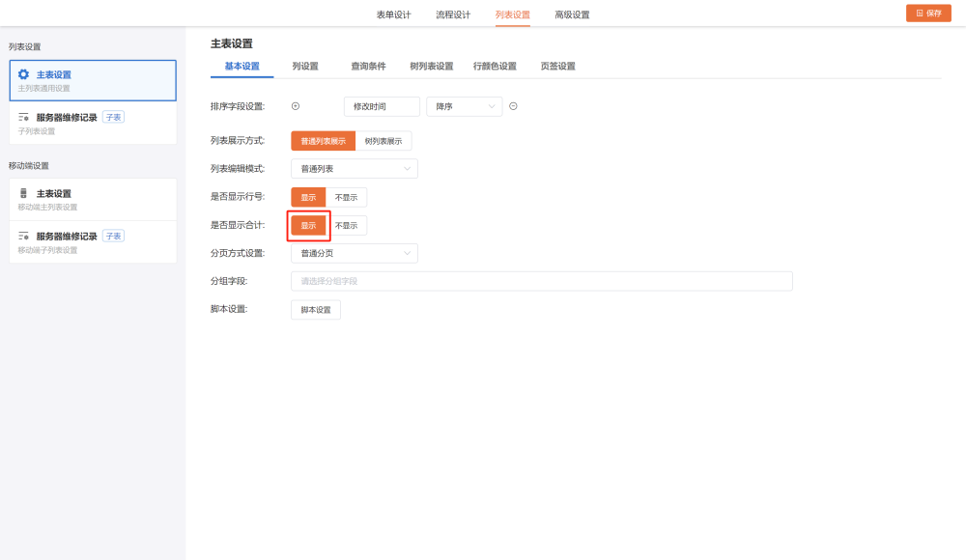The image size is (966, 560).
Task: Click the 子表 tag in the 列表设置 section
Action: (114, 117)
